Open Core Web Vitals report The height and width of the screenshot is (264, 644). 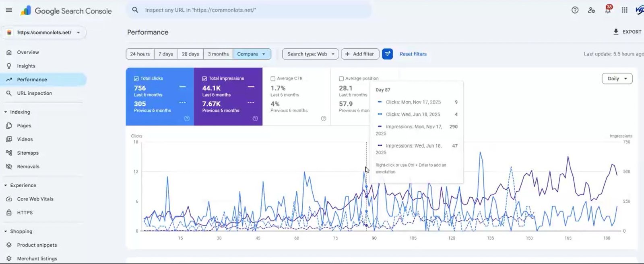43,199
